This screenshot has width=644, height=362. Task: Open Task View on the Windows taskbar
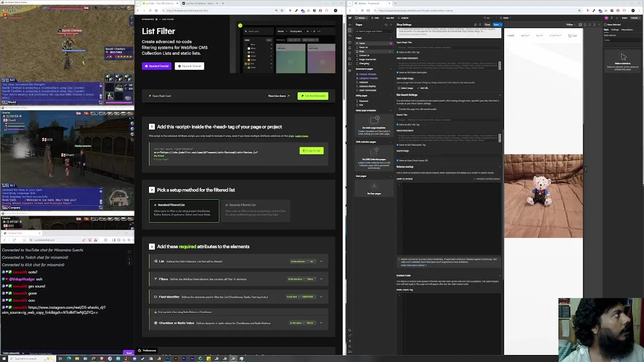pos(60,358)
